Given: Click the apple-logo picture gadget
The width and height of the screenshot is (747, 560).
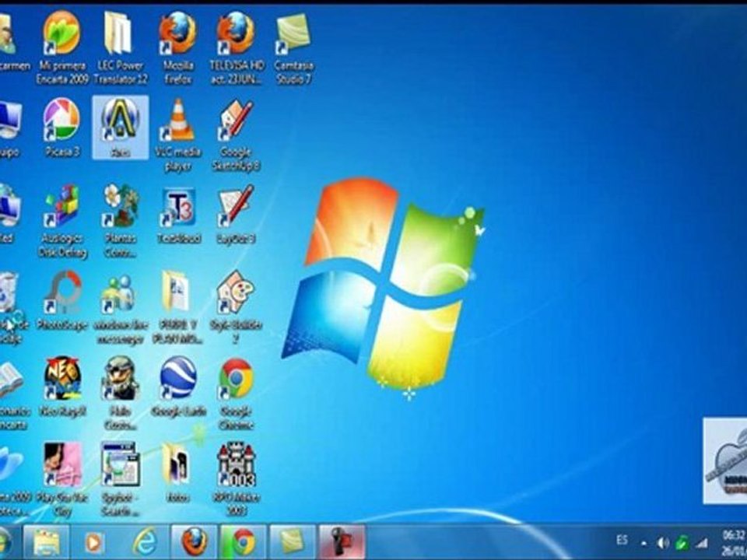Looking at the screenshot, I should pos(725,461).
